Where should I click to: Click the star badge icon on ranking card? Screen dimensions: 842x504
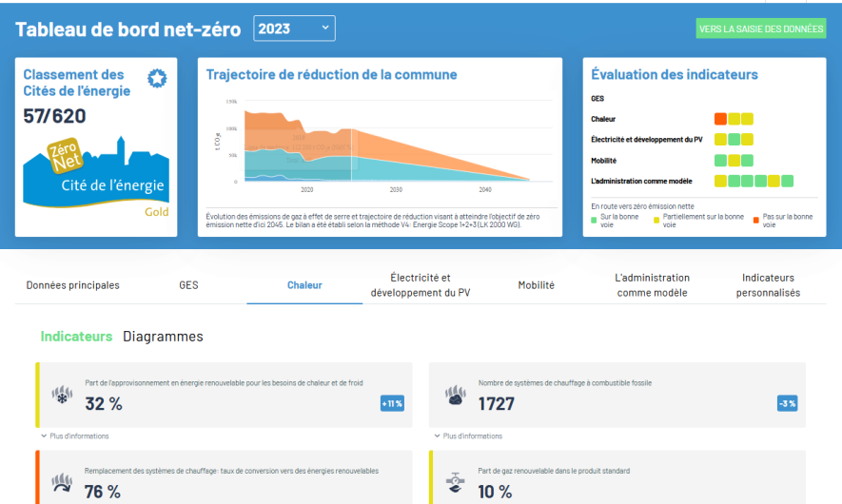[x=157, y=79]
